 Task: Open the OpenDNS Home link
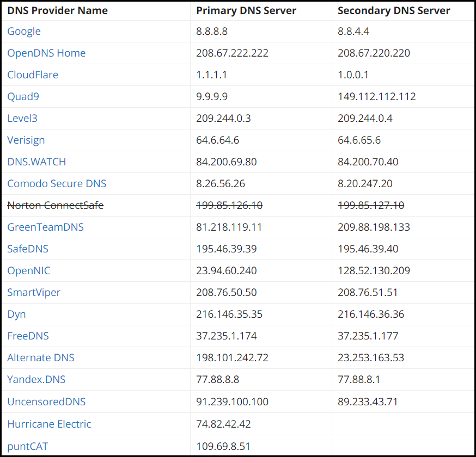coord(46,53)
